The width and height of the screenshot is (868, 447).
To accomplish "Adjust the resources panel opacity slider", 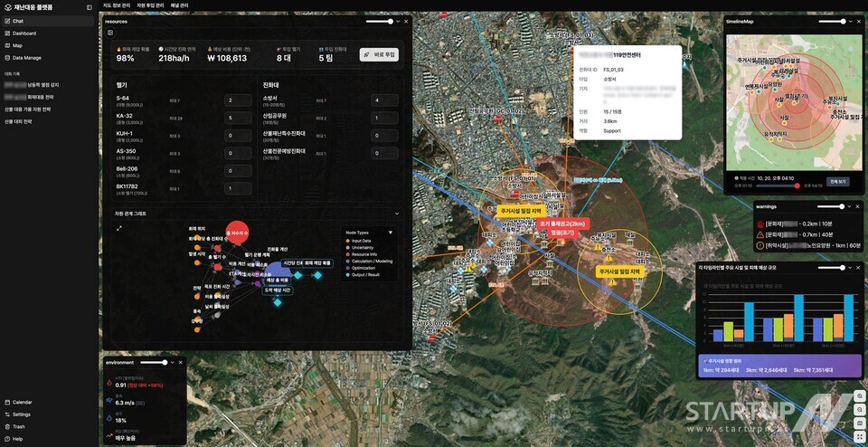I will (378, 21).
